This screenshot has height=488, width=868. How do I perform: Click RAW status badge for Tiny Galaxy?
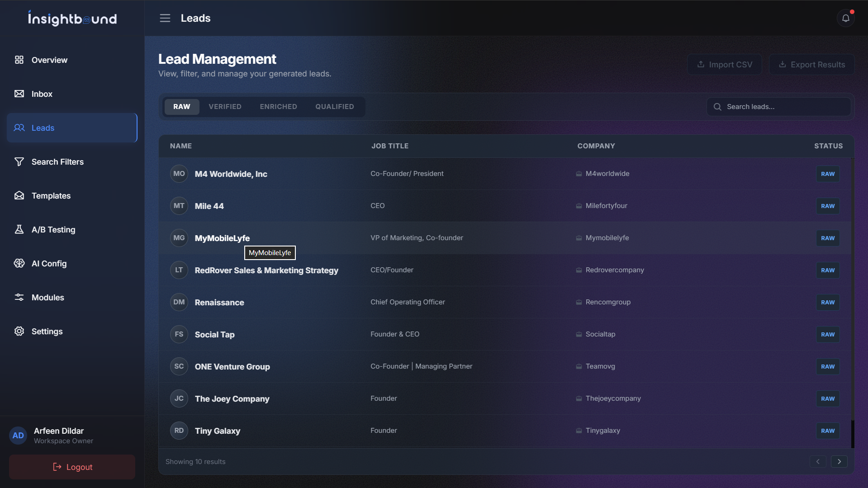click(x=828, y=431)
